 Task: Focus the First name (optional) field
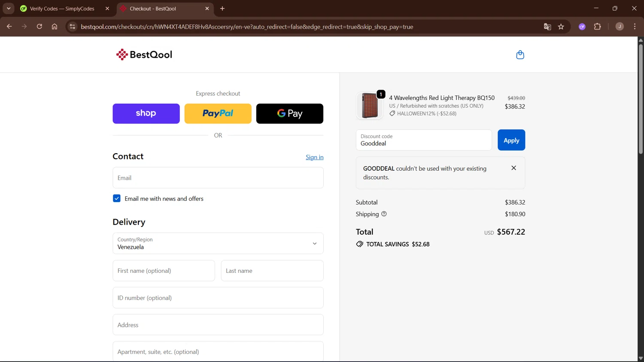[x=164, y=271]
